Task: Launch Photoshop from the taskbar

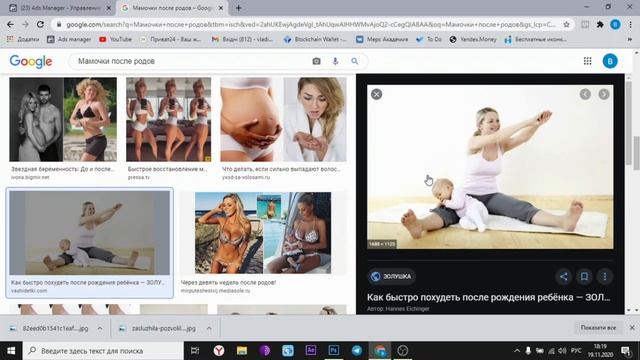Action: point(333,351)
